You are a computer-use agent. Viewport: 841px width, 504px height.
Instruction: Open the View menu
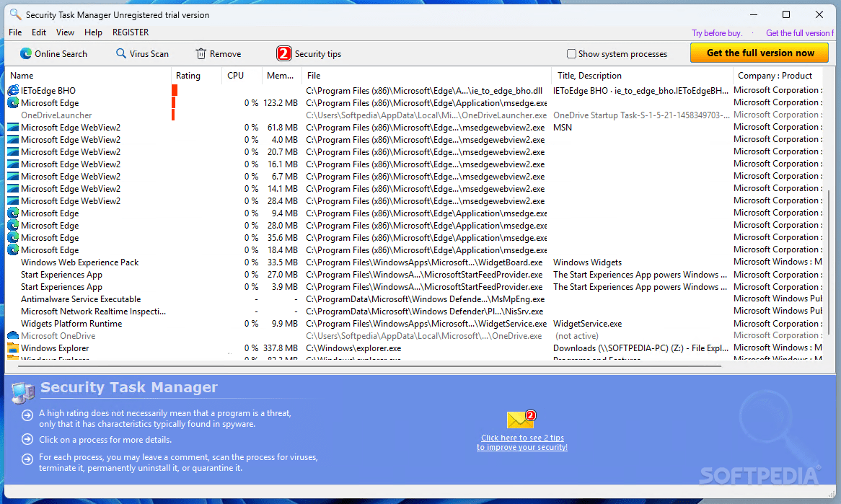pyautogui.click(x=65, y=32)
